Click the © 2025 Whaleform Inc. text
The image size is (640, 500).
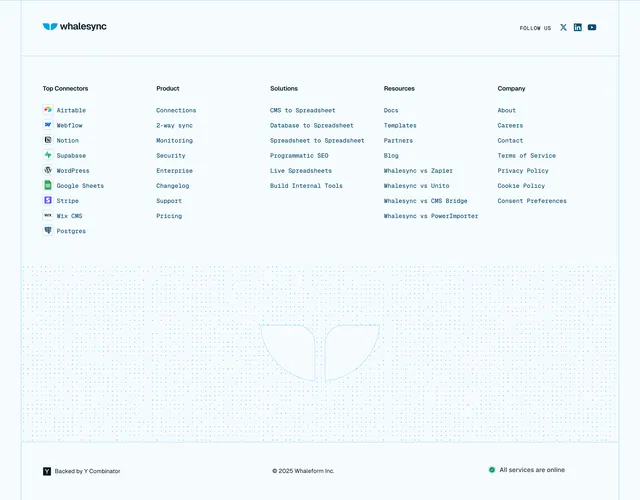point(303,471)
